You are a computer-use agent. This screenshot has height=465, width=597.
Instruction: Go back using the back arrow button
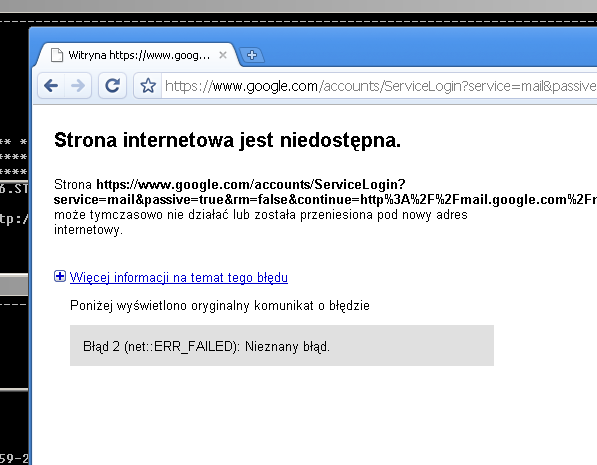51,86
